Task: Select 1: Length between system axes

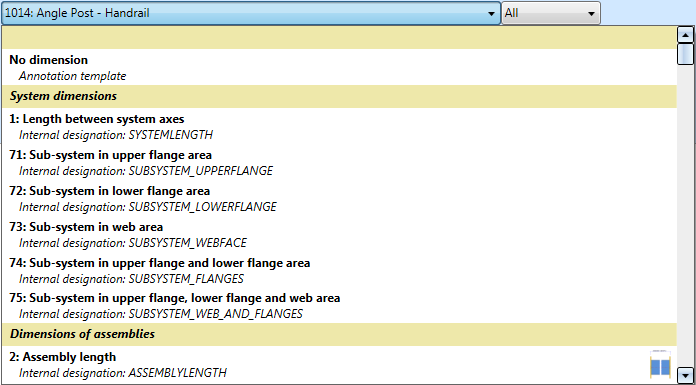Action: pyautogui.click(x=339, y=126)
